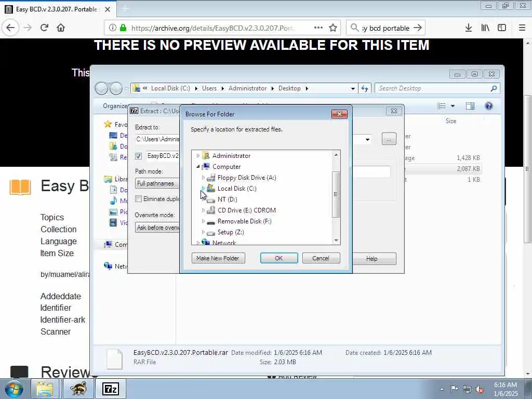Screen dimensions: 532x399
Task: Close the Browse For Folder dialog
Action: [x=339, y=114]
